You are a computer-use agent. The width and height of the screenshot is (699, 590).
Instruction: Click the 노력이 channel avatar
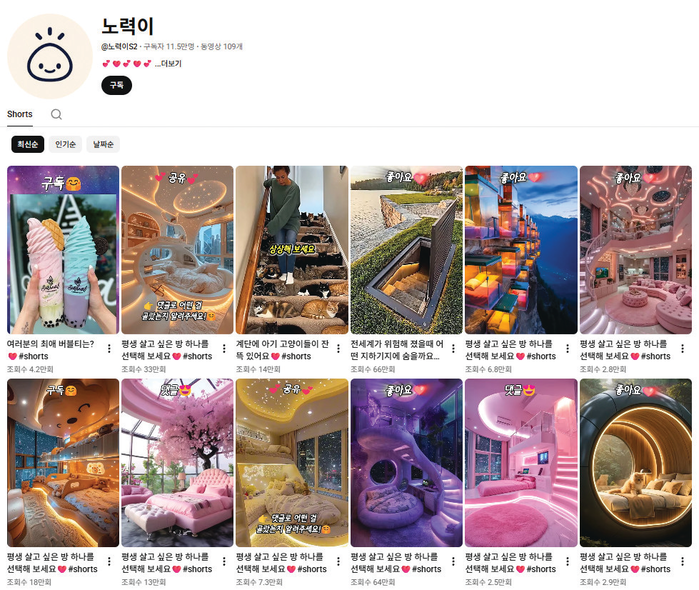point(49,56)
